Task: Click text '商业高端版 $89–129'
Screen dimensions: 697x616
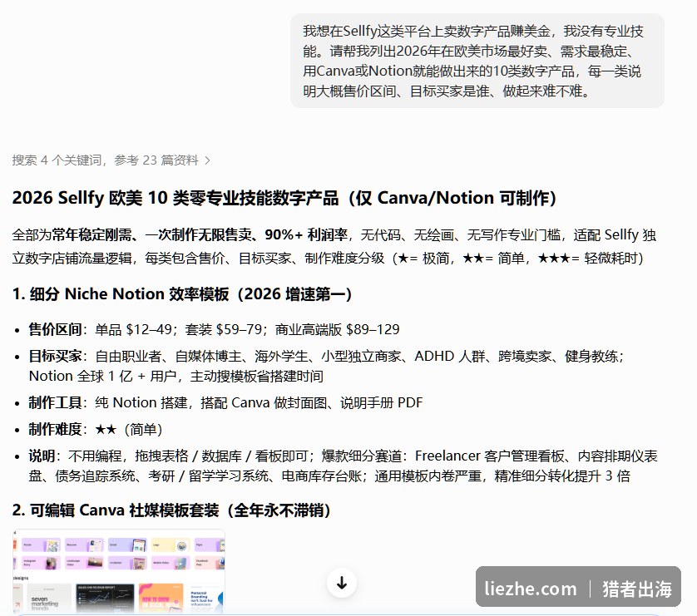Action: (x=337, y=329)
